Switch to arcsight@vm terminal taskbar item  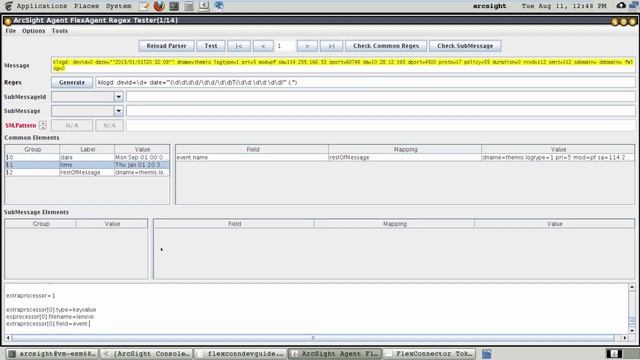pyautogui.click(x=52, y=353)
